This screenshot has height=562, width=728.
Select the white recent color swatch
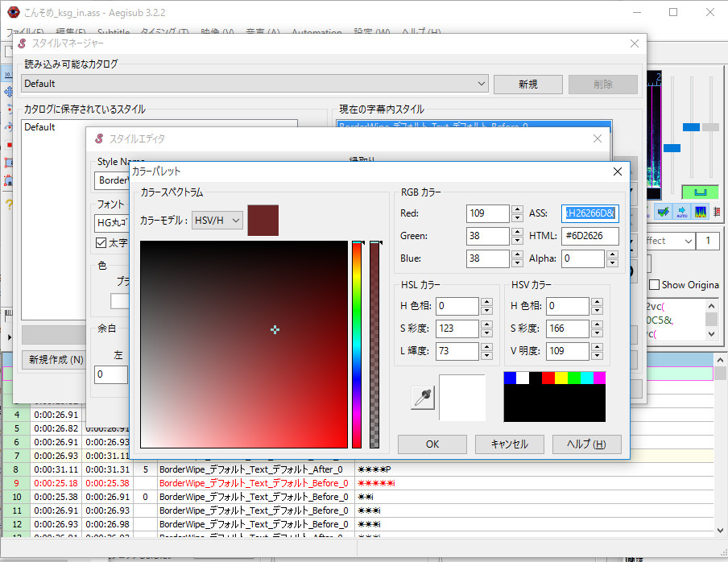(x=523, y=378)
